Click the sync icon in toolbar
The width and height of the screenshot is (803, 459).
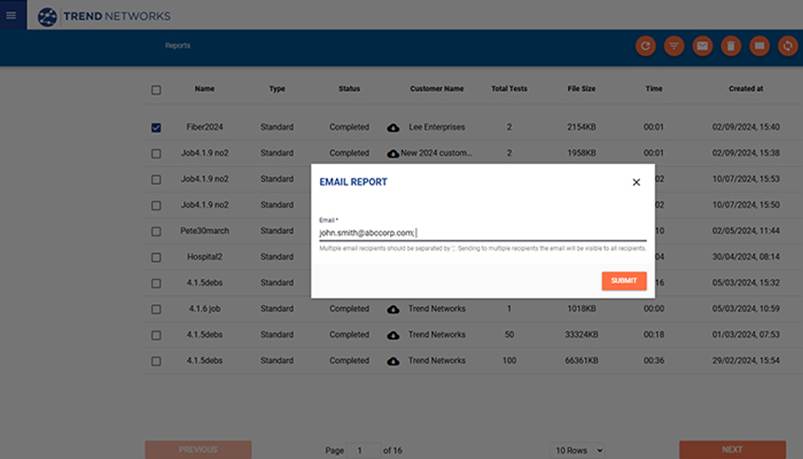coord(787,46)
